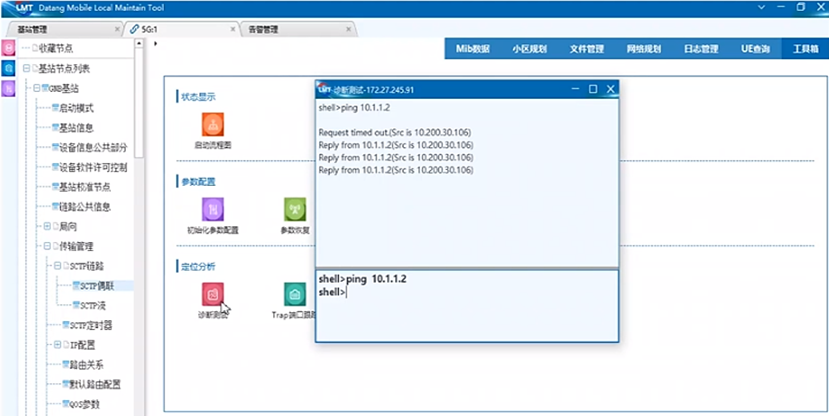Open the 日志管理 menu tab
829x416 pixels.
[701, 49]
